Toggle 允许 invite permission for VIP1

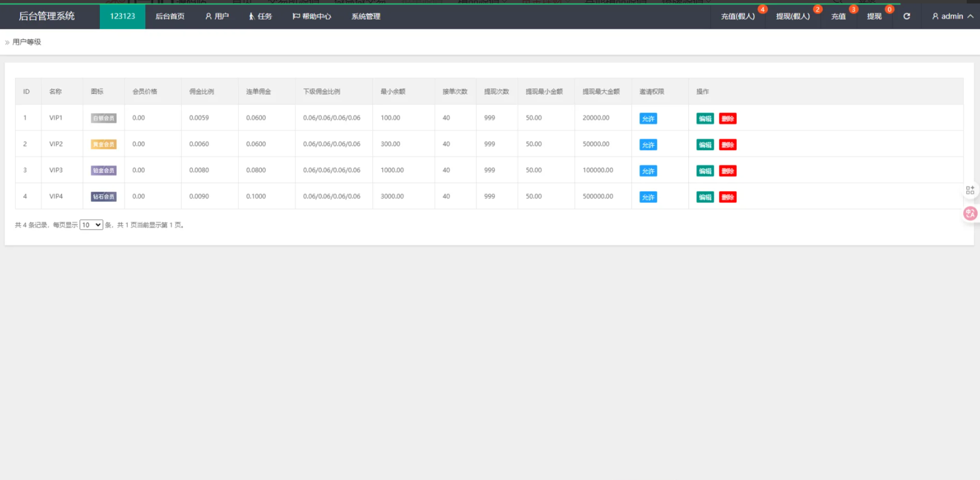[648, 119]
